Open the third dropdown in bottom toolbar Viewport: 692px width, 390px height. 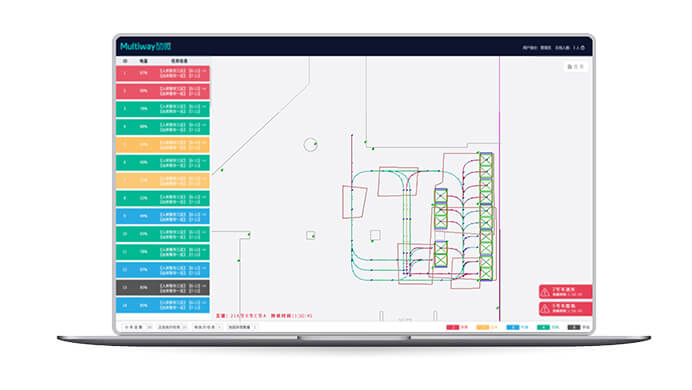(x=207, y=327)
